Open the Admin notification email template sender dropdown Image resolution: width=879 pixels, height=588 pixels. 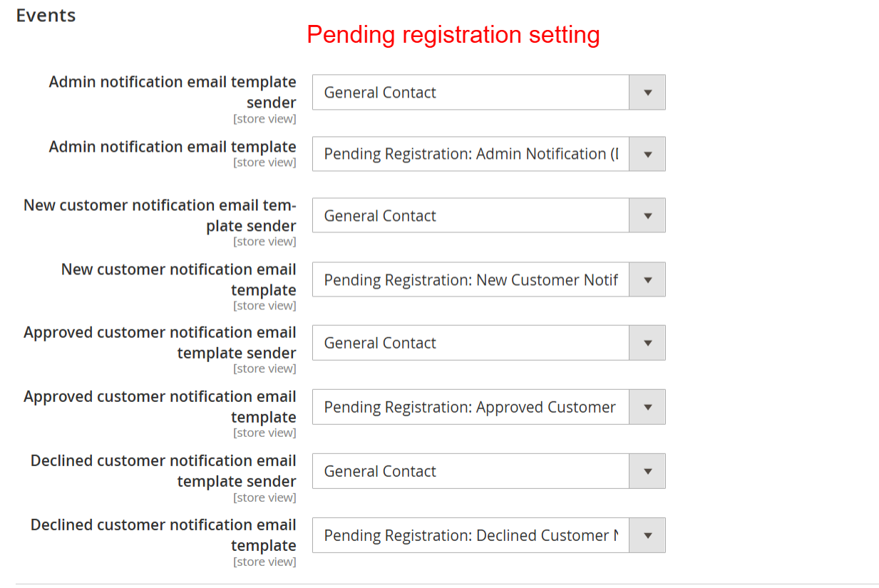point(488,93)
